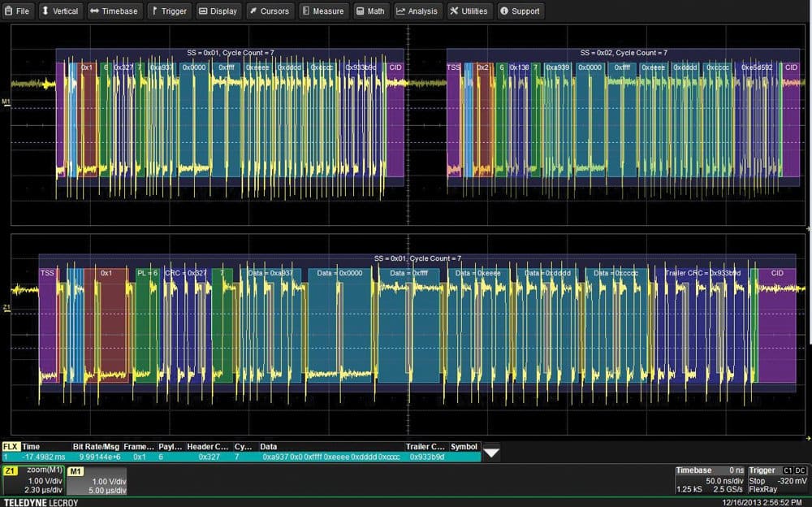
Task: Click the Trailer C... column header
Action: click(425, 446)
